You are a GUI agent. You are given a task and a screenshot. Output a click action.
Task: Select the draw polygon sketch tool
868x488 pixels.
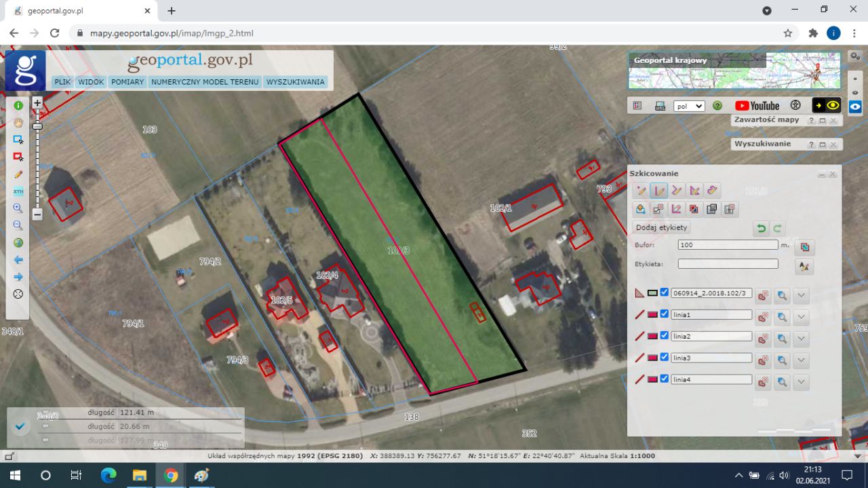pos(694,191)
